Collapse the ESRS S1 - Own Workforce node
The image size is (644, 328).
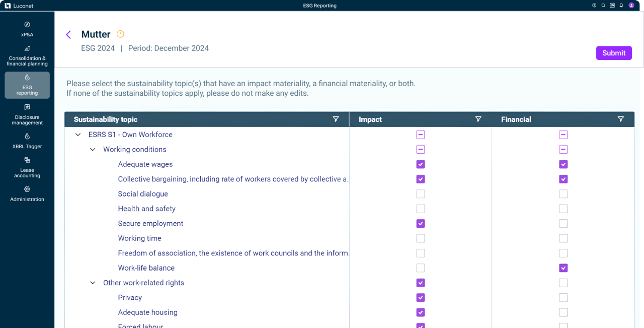click(78, 135)
